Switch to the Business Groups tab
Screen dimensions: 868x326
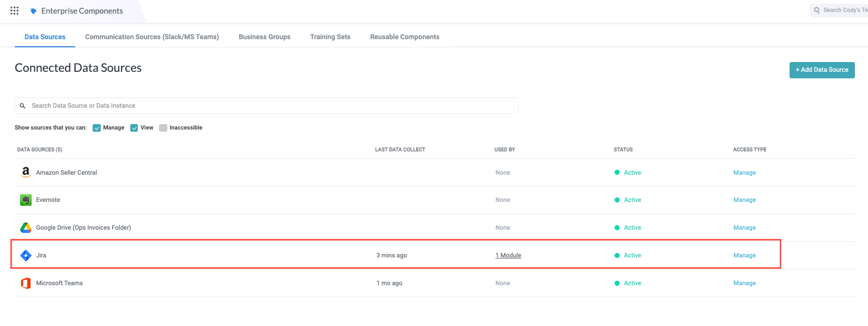264,37
